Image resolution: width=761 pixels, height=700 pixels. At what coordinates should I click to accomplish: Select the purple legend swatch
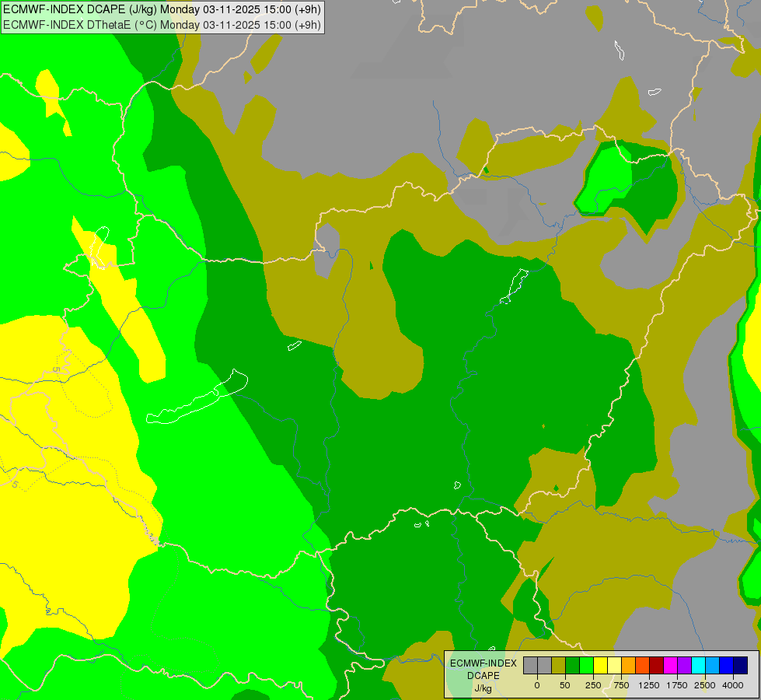click(685, 666)
